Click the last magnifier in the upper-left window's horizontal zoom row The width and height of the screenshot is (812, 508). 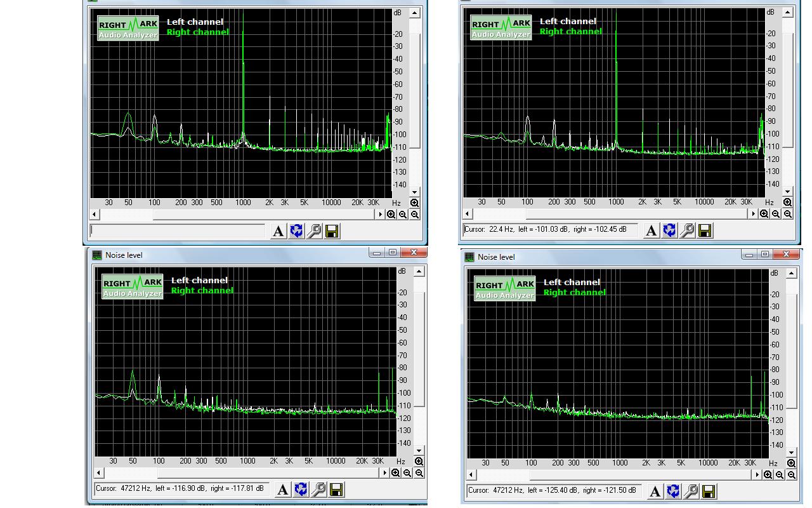(415, 215)
